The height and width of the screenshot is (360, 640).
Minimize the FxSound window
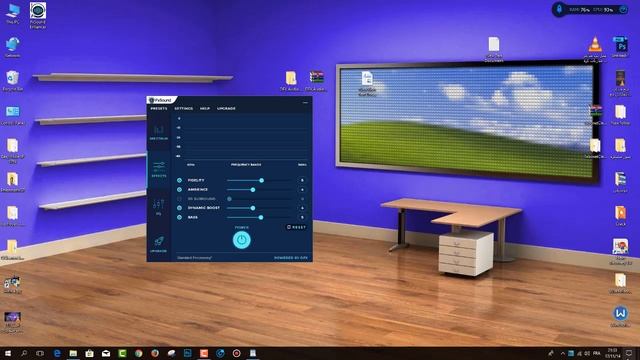[305, 102]
